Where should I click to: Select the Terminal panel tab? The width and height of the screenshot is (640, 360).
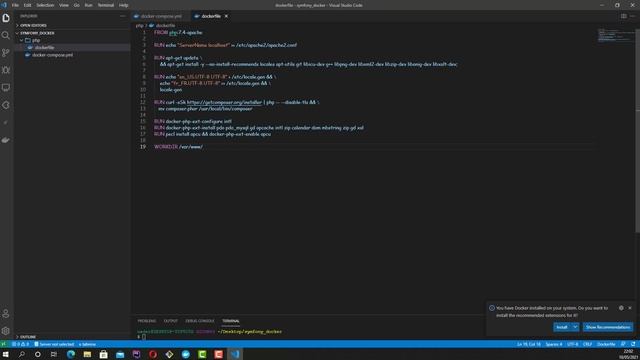231,321
